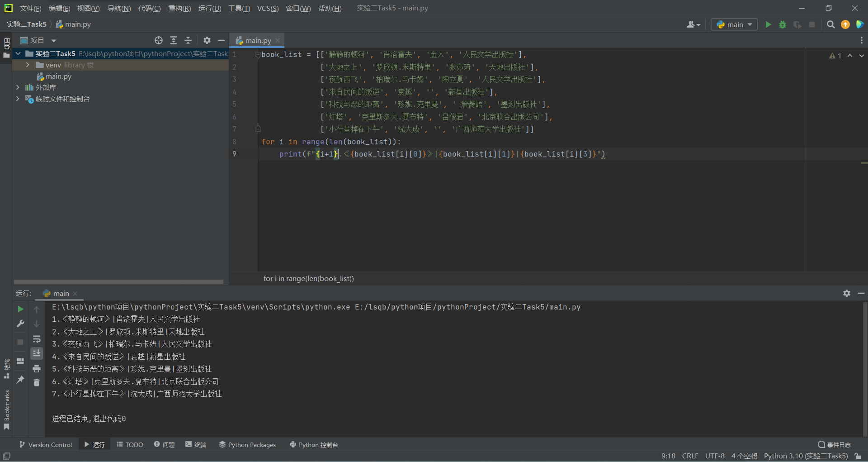Viewport: 868px width, 462px height.
Task: Expand the venv folder
Action: click(28, 65)
